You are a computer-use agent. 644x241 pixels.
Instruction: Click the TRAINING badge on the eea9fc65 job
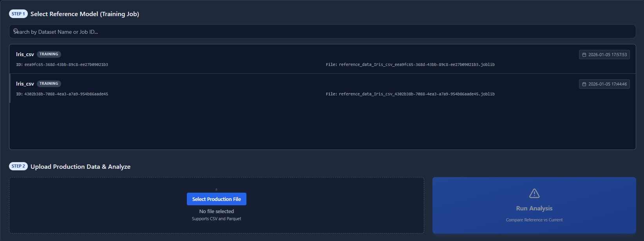[x=49, y=54]
